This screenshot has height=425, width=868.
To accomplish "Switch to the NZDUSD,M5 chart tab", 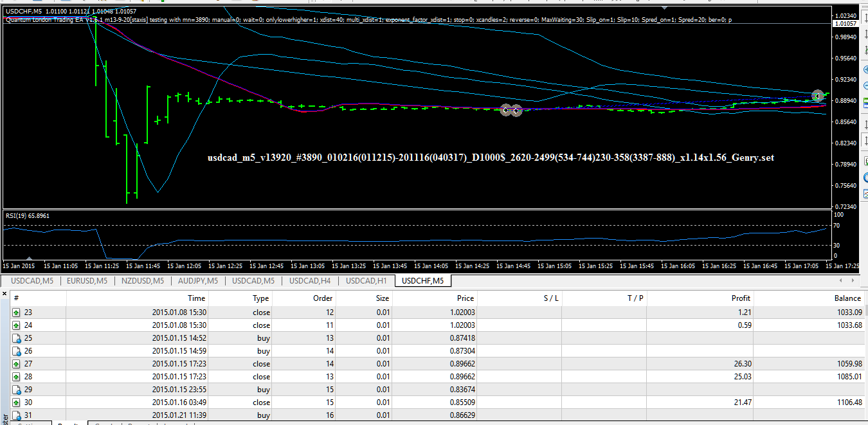I will click(x=143, y=281).
